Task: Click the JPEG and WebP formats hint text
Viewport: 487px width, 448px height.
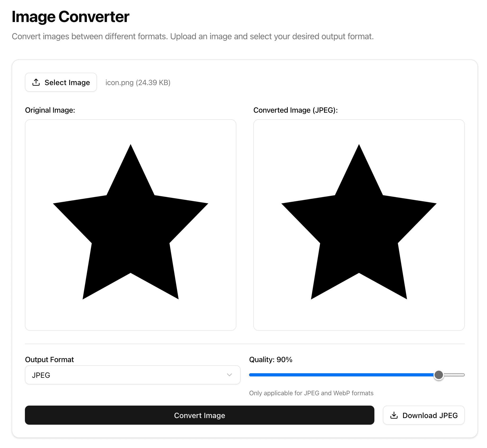Action: coord(311,393)
